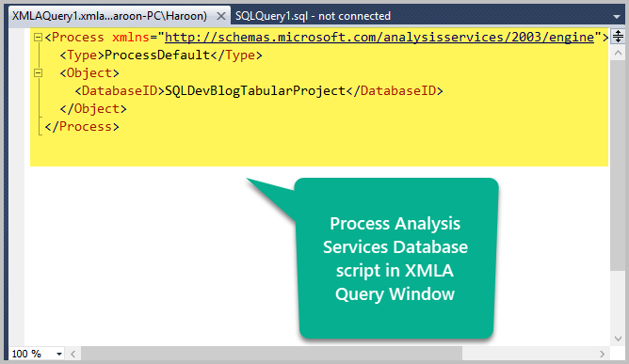Screen dimensions: 629x364
Task: Click the vertical scrollbar thumb
Action: click(x=618, y=166)
